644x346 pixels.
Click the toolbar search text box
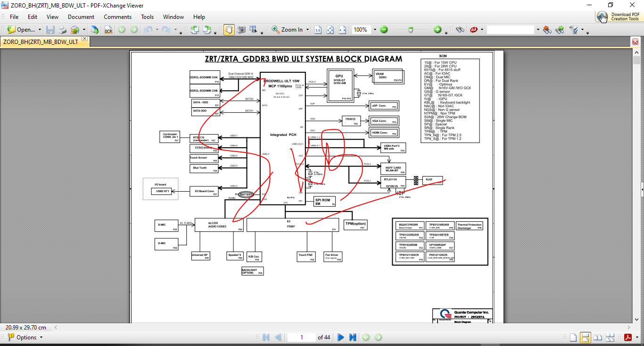[511, 30]
